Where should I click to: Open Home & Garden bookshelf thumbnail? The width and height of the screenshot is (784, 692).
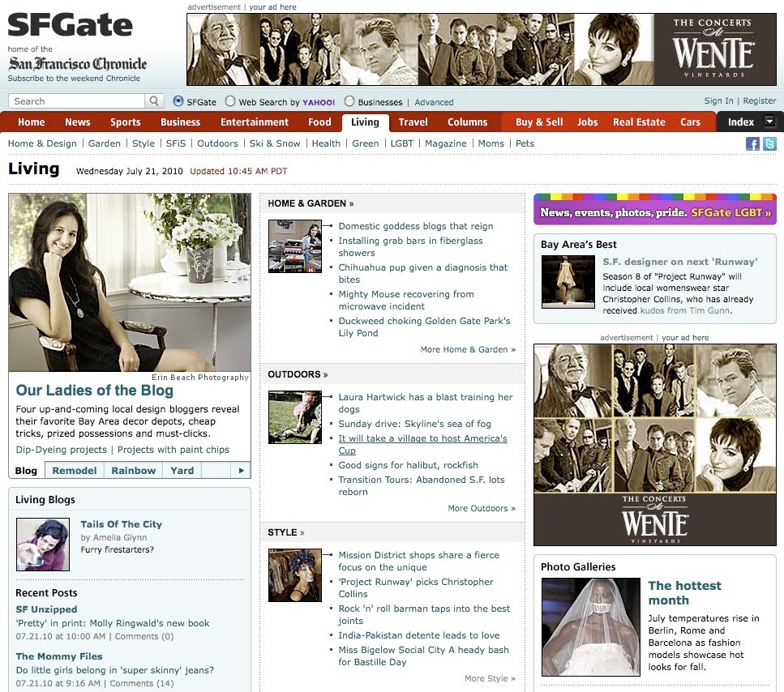[295, 246]
